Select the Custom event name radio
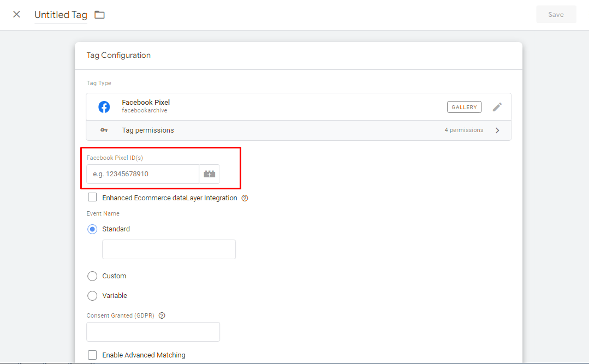589x364 pixels. (92, 276)
